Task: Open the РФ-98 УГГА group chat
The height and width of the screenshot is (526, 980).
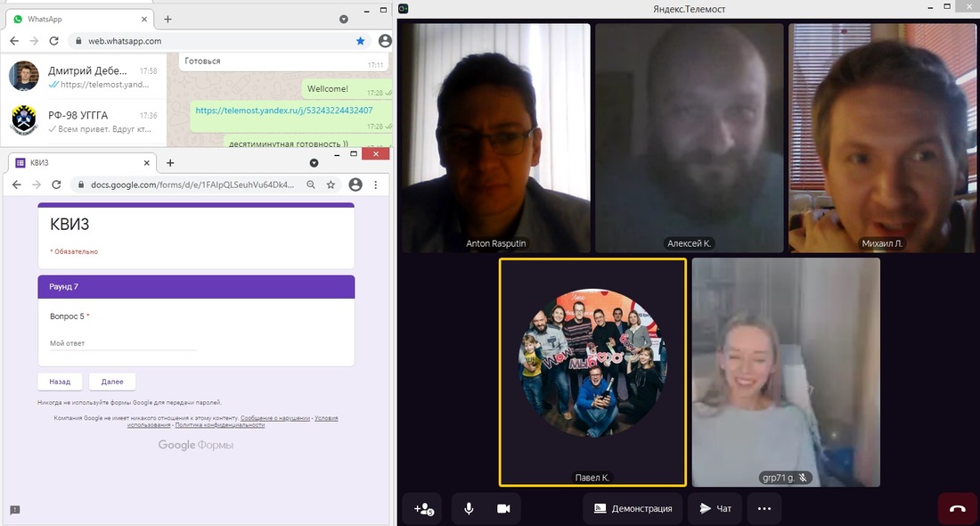Action: pos(84,120)
